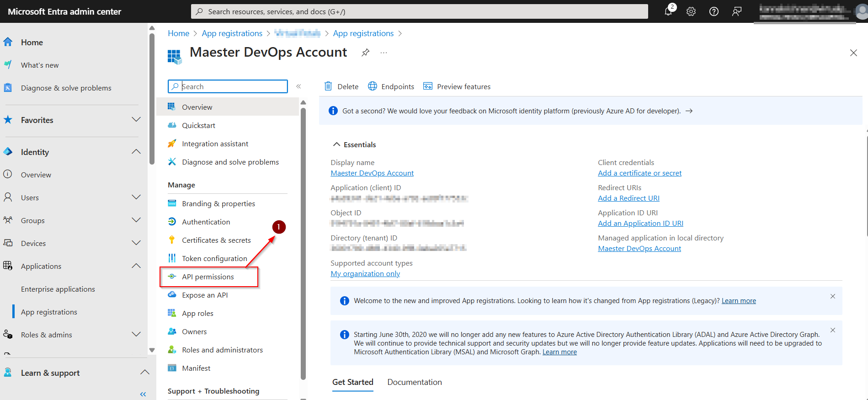Click Learn more in welcome banner
This screenshot has width=868, height=400.
(x=739, y=301)
